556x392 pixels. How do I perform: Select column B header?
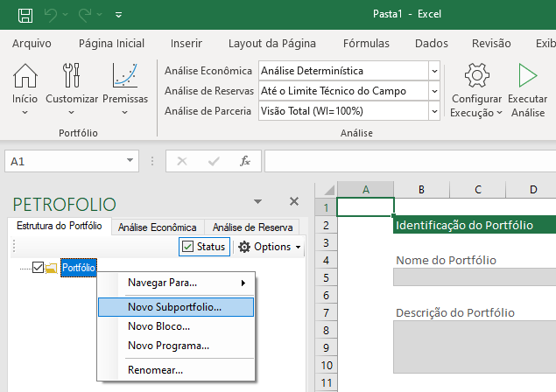point(421,190)
